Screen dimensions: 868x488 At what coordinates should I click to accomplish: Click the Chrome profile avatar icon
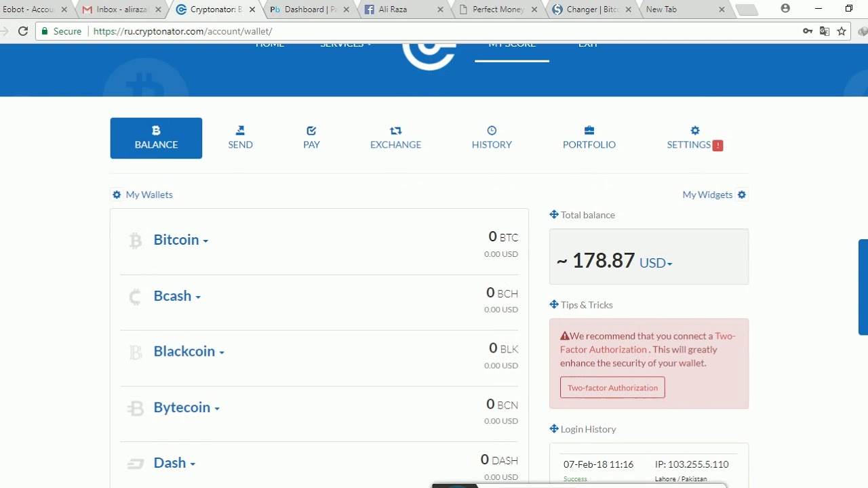point(785,9)
